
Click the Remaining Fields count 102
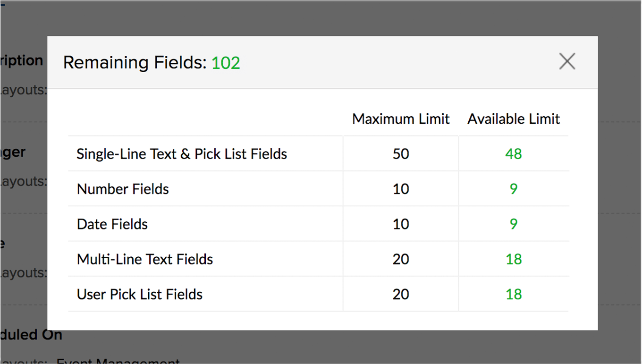click(226, 63)
